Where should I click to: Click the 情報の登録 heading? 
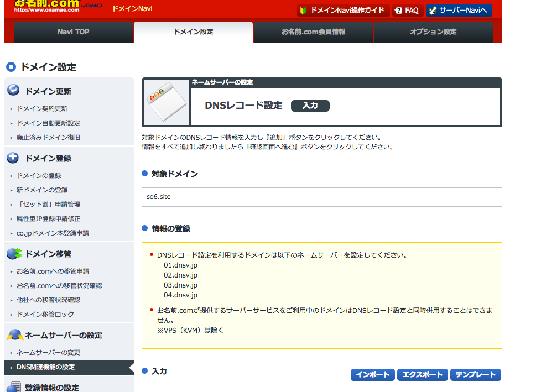click(171, 228)
